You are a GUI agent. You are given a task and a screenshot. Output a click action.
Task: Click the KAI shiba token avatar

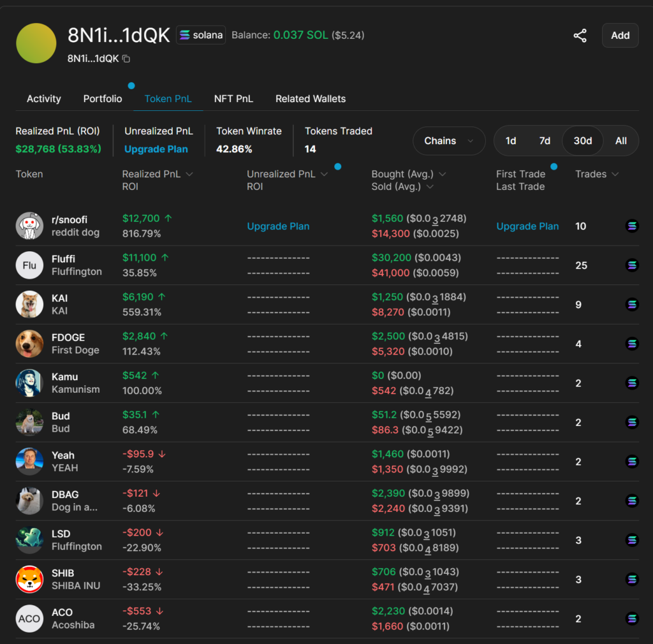29,304
